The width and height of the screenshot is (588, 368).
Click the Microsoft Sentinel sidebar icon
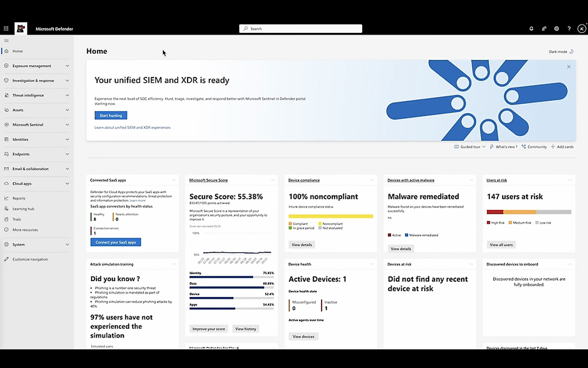pos(6,125)
